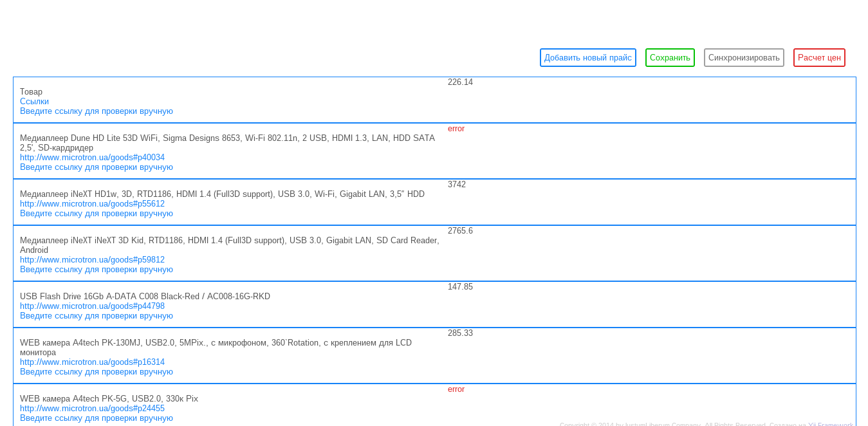Click manual check link for A4tech PK-130MJ
868x426 pixels.
pyautogui.click(x=97, y=372)
